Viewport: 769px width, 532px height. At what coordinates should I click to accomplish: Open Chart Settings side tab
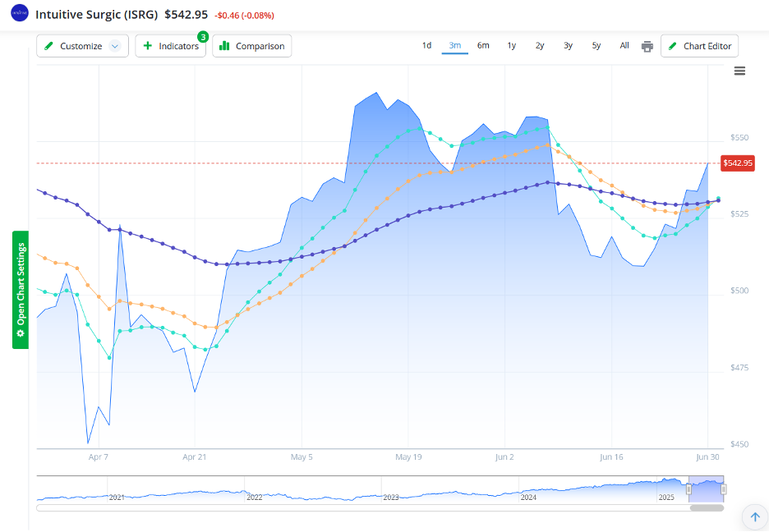21,290
